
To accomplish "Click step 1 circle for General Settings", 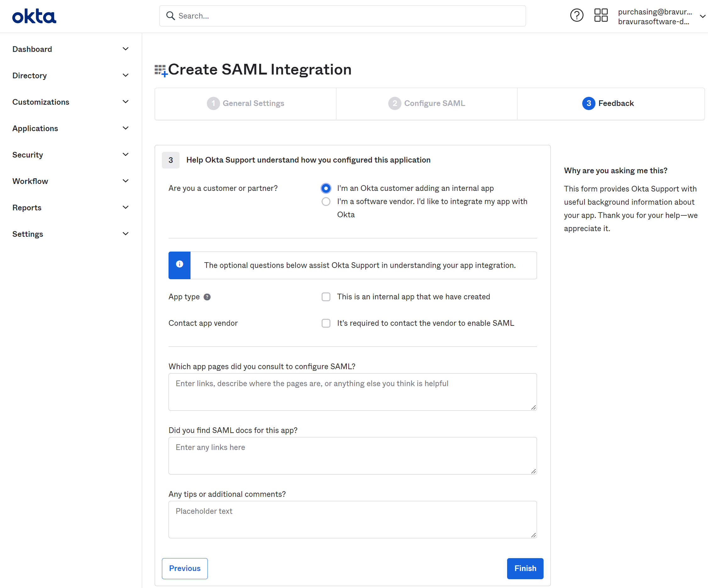I will pos(213,103).
